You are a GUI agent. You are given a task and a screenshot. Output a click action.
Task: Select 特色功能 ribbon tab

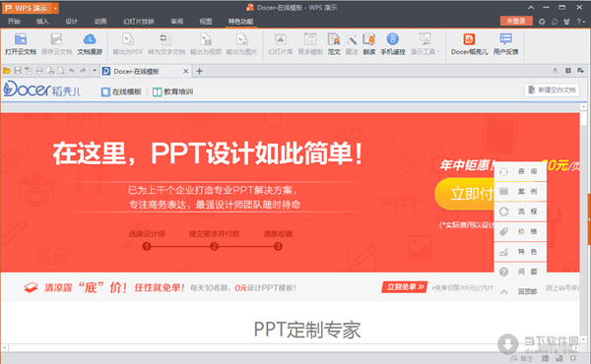click(240, 22)
